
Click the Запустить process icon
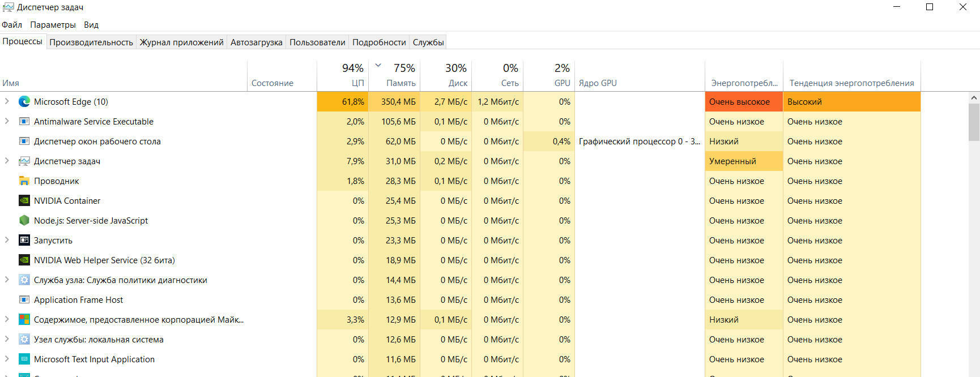pos(24,241)
